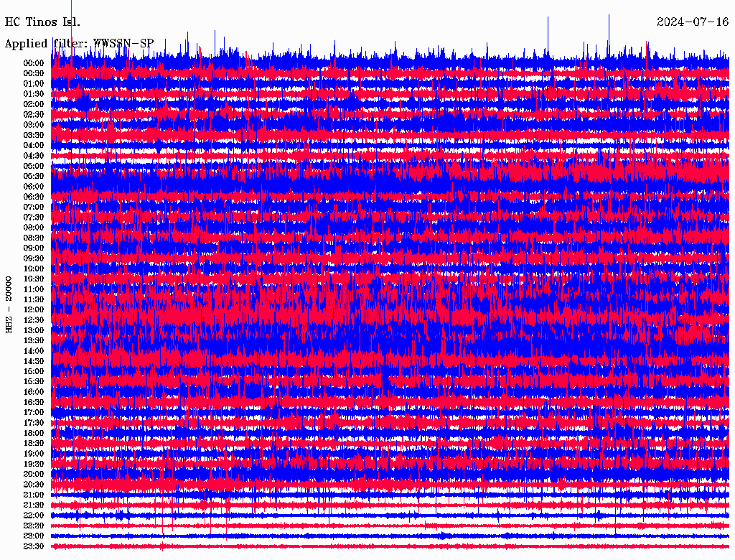This screenshot has height=560, width=735.
Task: Select the 00:30 time label
Action: tap(34, 74)
